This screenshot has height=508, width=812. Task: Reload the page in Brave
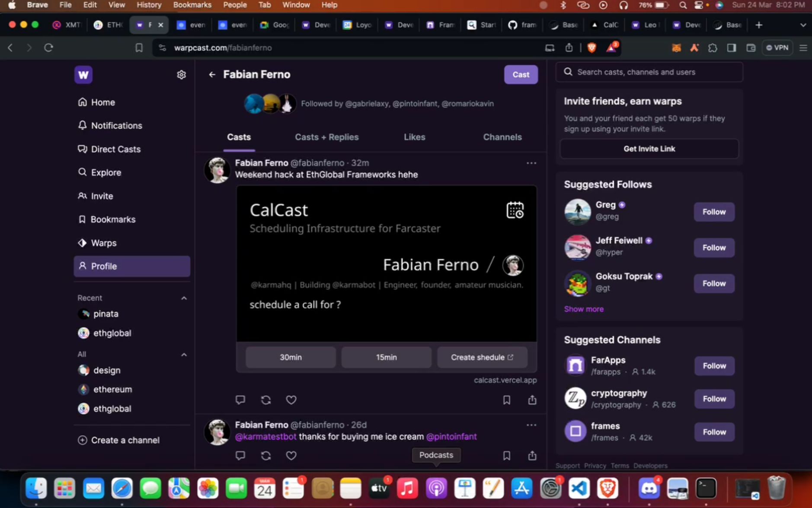tap(48, 48)
